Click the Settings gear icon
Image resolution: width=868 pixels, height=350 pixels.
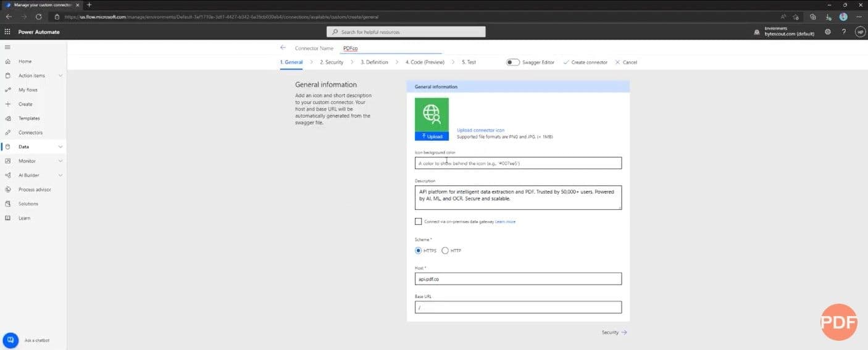(x=828, y=31)
